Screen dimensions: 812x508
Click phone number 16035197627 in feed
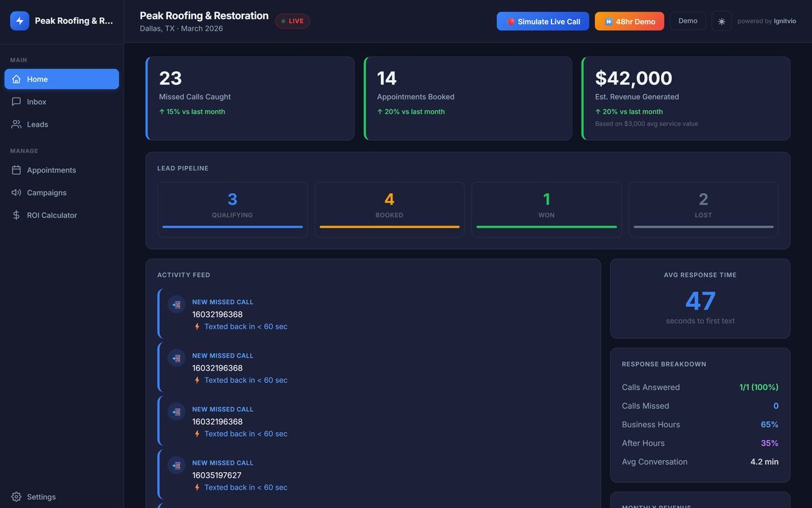[x=217, y=475]
